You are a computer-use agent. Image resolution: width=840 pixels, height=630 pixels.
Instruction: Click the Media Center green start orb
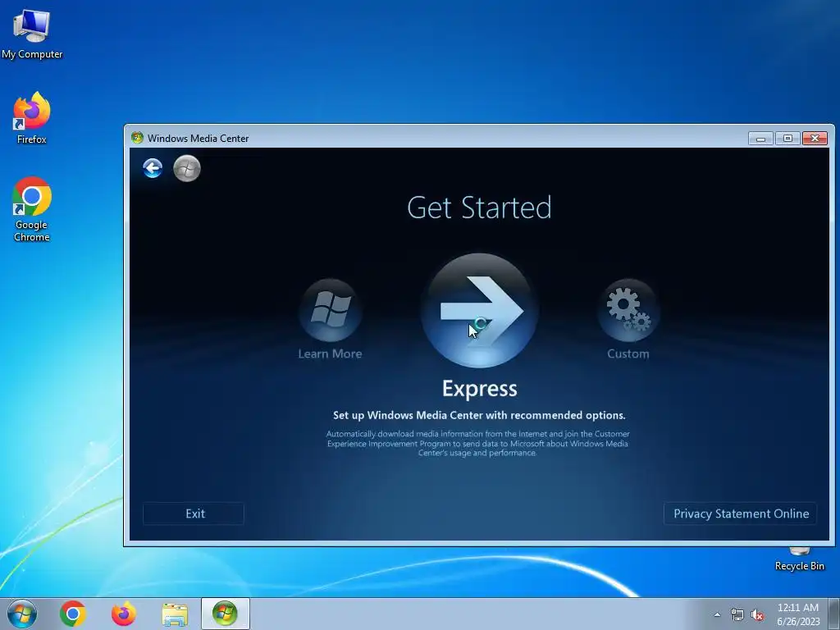point(187,168)
